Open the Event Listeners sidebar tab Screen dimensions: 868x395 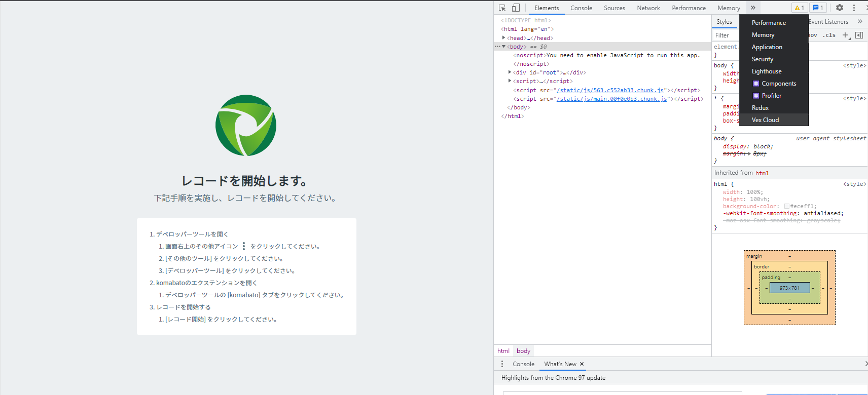(x=828, y=22)
